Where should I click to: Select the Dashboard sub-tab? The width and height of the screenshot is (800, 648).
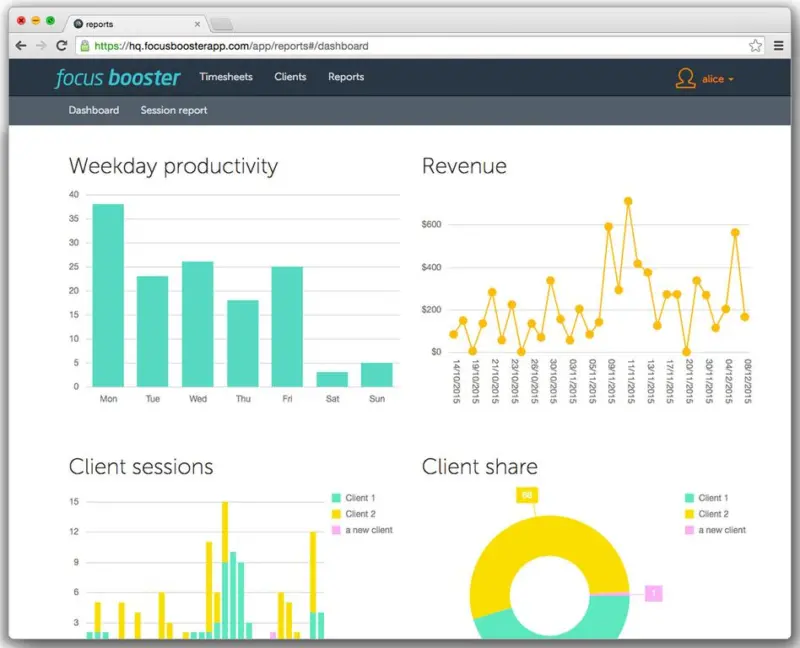click(x=94, y=110)
